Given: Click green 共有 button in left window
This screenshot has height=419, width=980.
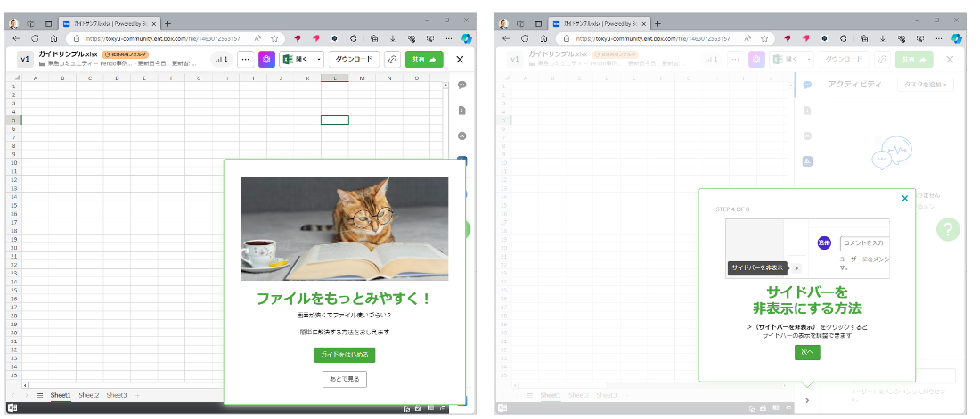Looking at the screenshot, I should click(x=424, y=60).
